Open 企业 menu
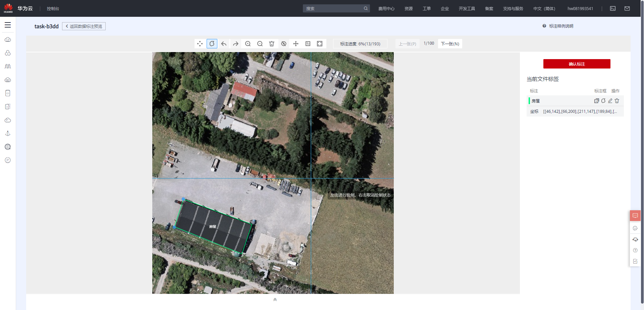 click(x=445, y=9)
